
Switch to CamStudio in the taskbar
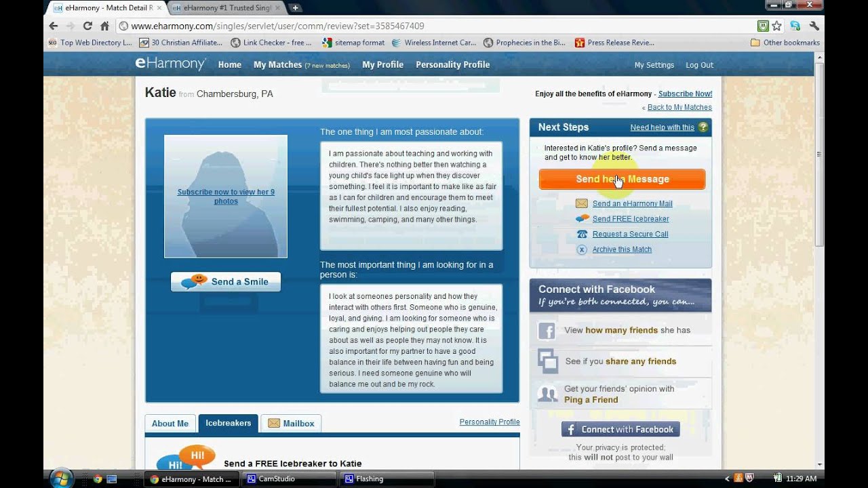(289, 479)
